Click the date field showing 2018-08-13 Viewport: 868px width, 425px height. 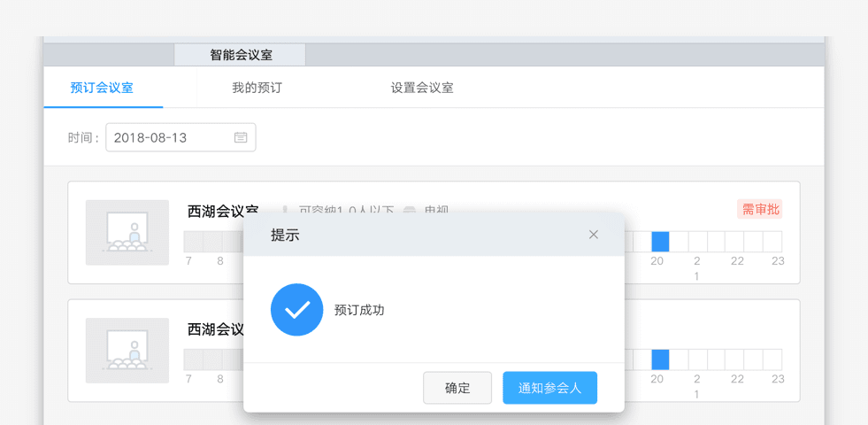coord(170,138)
